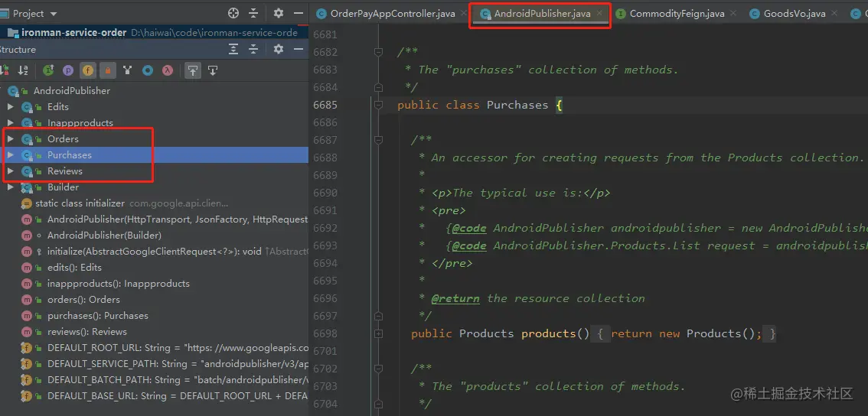Open the Project view dropdown
The width and height of the screenshot is (868, 416).
coord(54,13)
